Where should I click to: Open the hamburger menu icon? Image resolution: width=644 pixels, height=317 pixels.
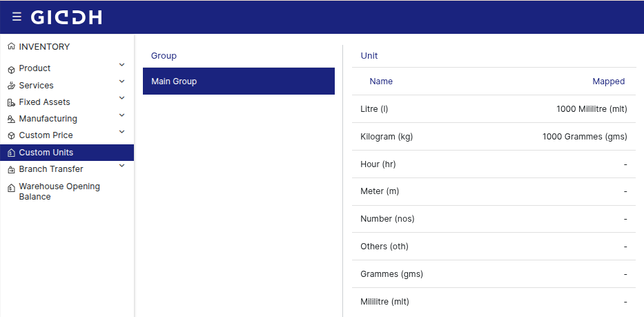click(x=17, y=17)
